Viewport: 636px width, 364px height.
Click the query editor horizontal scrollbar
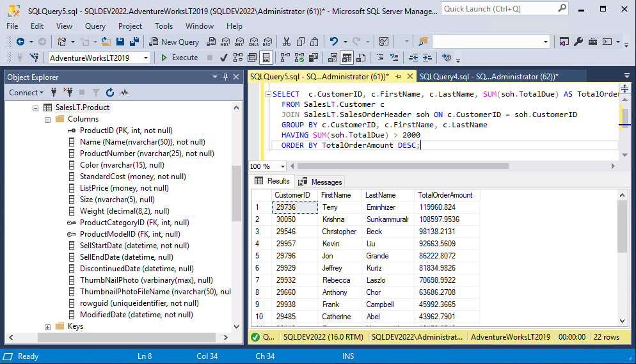(x=402, y=166)
